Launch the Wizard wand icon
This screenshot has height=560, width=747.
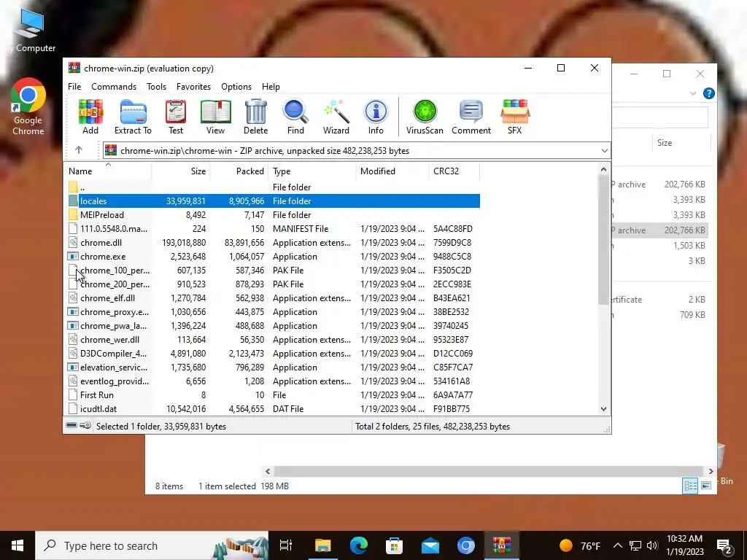pos(336,117)
